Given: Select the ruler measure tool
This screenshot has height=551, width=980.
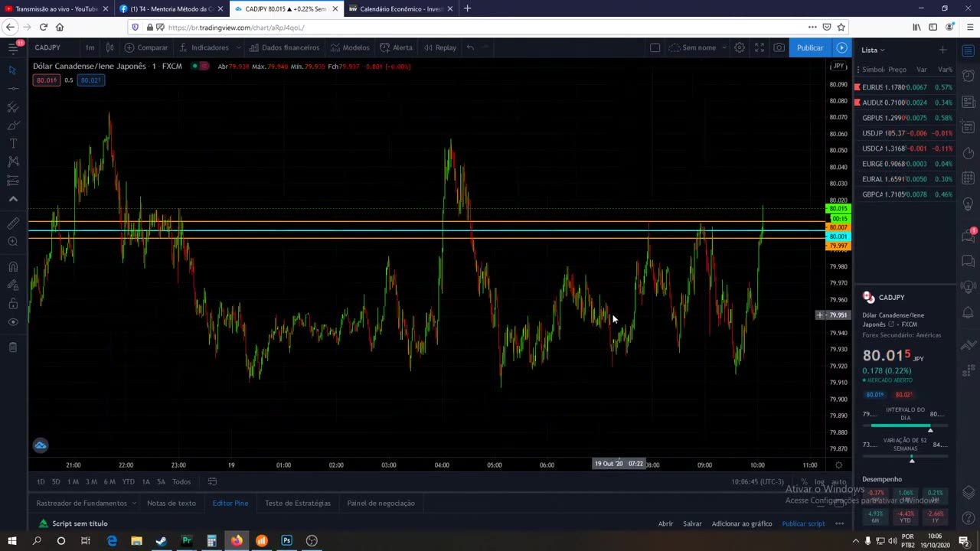Looking at the screenshot, I should tap(13, 223).
